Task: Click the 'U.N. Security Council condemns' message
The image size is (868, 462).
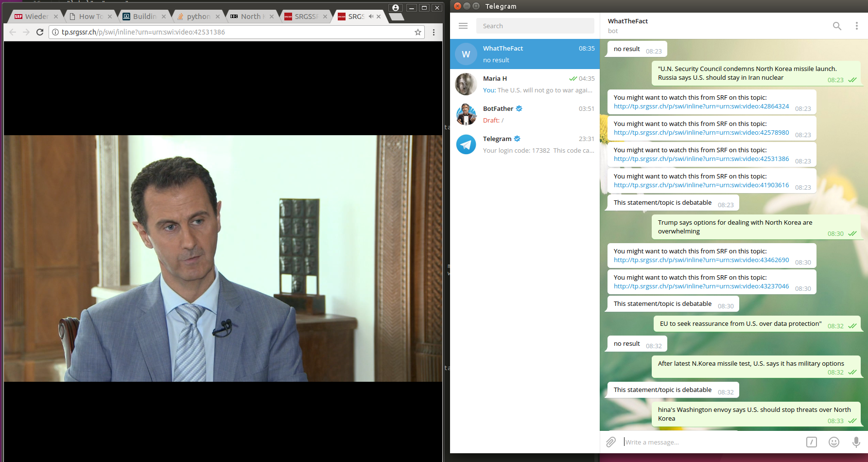Action: [756, 73]
